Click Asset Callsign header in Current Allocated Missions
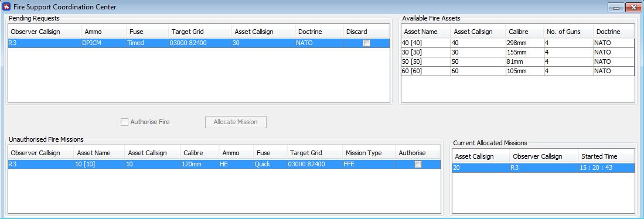This screenshot has height=219, width=644. click(x=481, y=156)
